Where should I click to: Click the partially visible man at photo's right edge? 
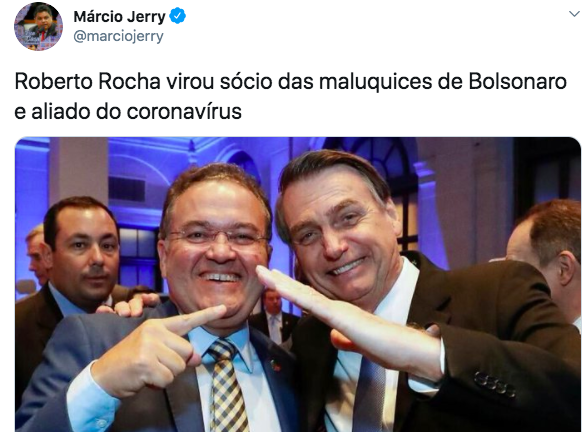click(x=546, y=260)
